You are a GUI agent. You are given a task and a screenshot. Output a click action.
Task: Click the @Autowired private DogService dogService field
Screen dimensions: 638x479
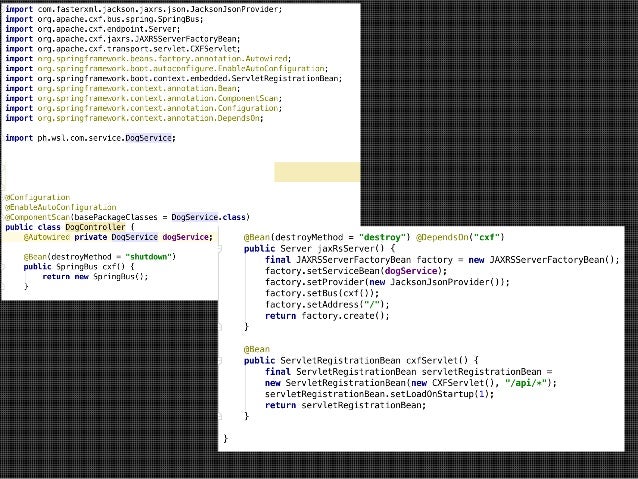tap(118, 237)
